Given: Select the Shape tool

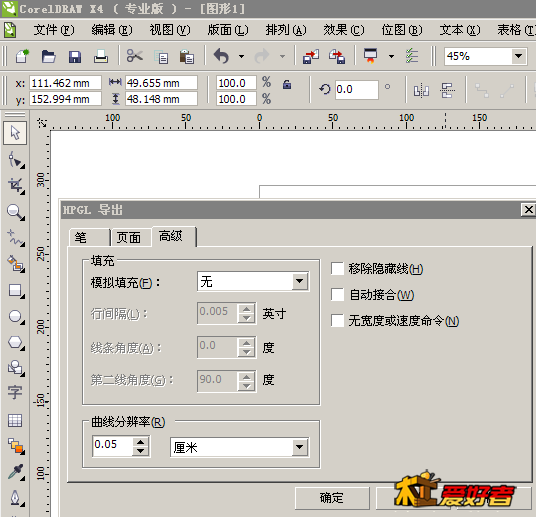Looking at the screenshot, I should point(15,160).
